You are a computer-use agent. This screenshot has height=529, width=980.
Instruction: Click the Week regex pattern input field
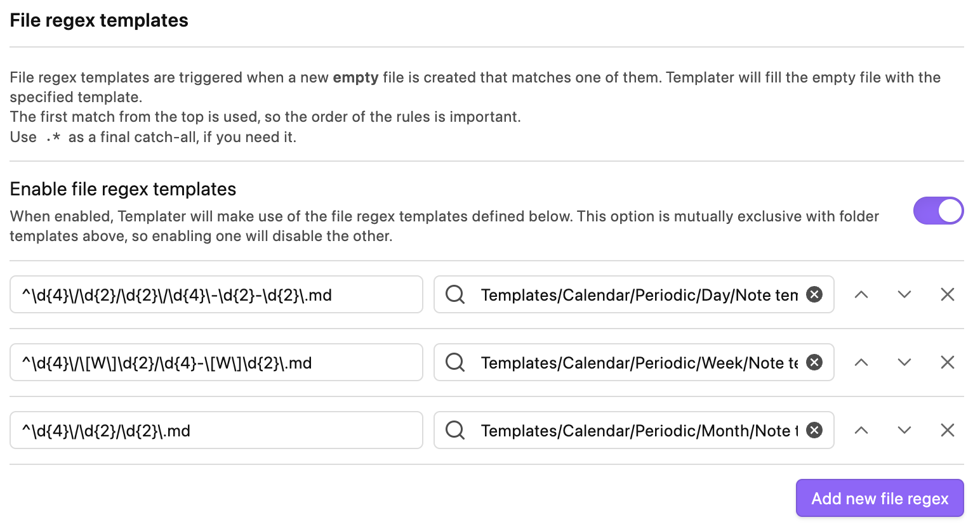[x=216, y=362]
